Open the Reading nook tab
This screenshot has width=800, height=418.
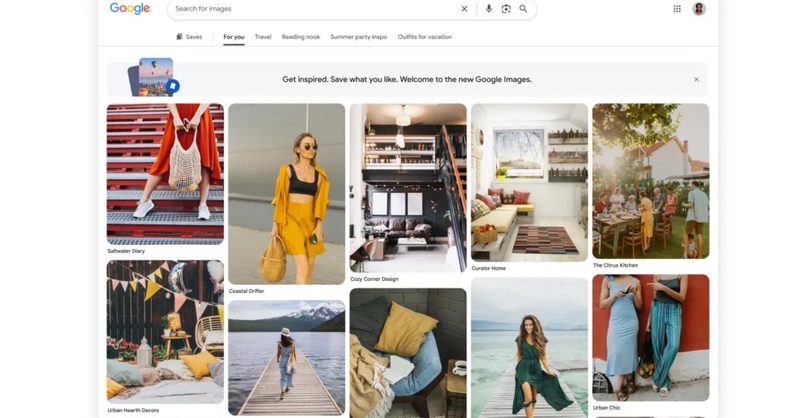point(301,37)
